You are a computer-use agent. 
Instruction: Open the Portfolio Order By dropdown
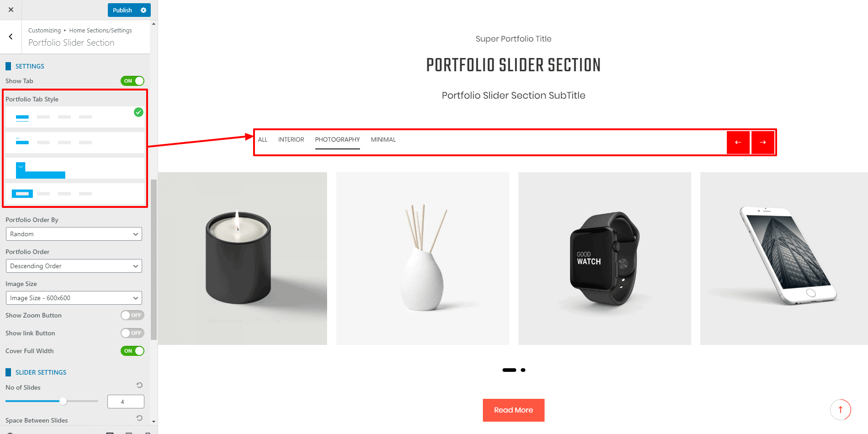pyautogui.click(x=74, y=234)
